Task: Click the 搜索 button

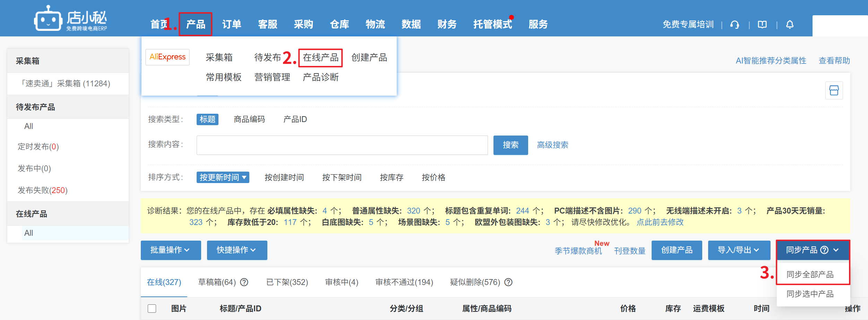Action: [510, 145]
